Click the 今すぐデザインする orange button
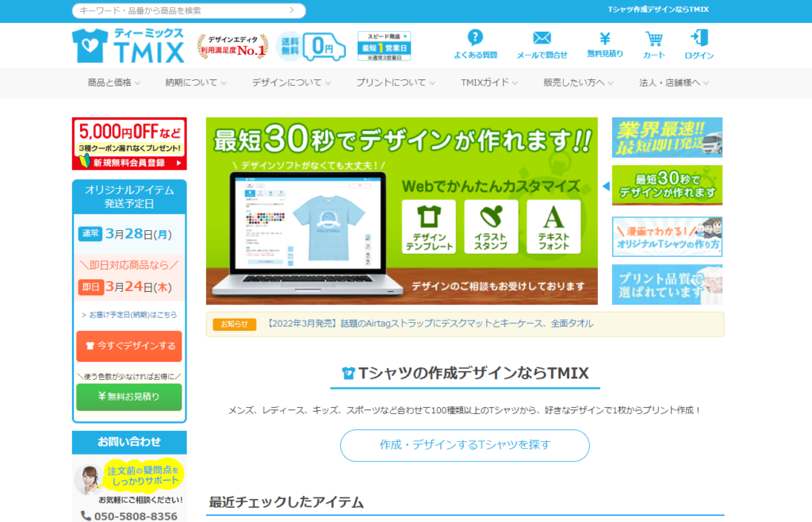This screenshot has width=812, height=522. [129, 346]
